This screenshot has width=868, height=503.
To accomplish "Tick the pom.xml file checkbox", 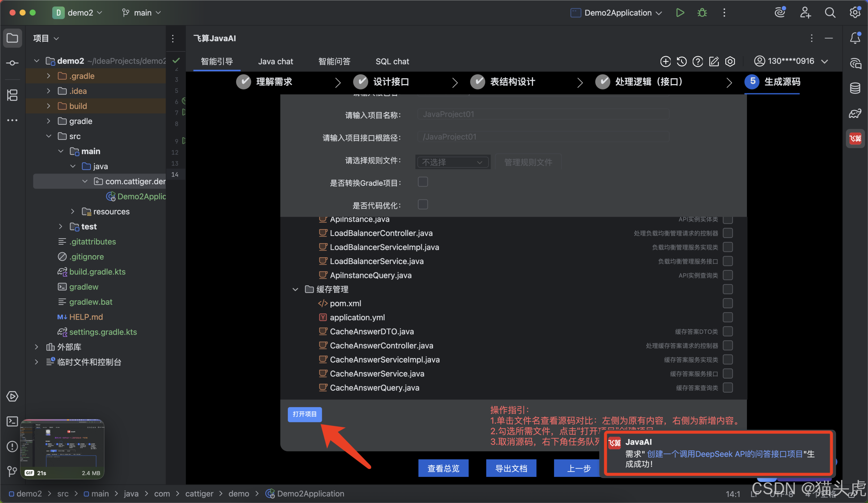I will [728, 303].
